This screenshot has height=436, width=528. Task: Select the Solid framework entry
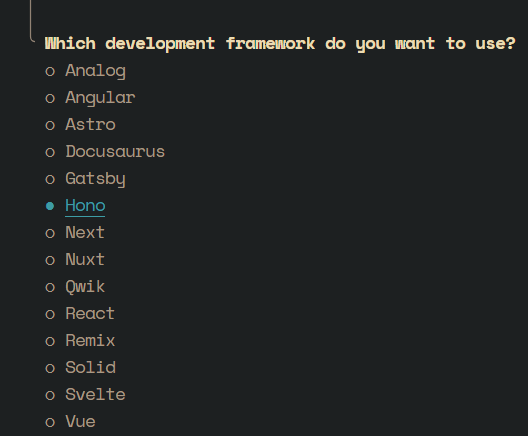[x=91, y=368]
